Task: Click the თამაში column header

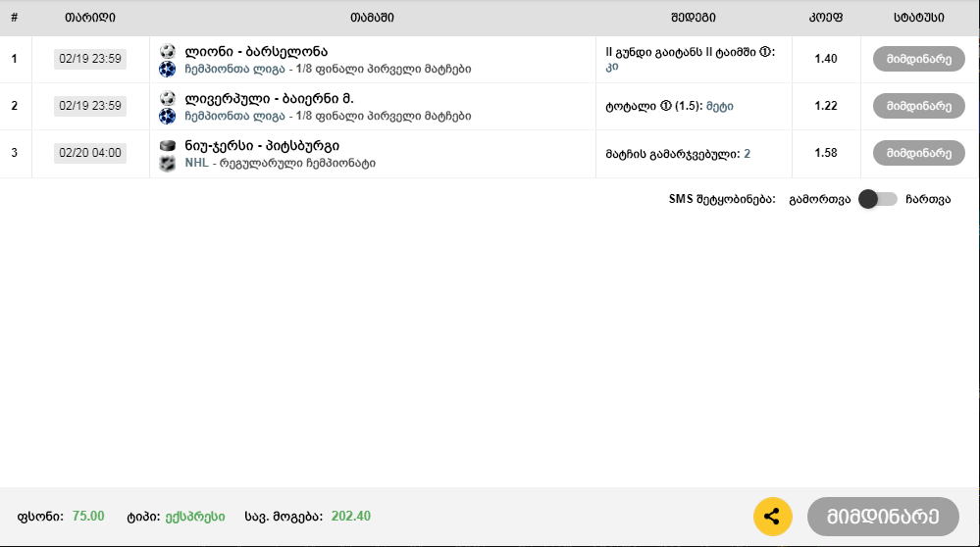Action: [373, 18]
